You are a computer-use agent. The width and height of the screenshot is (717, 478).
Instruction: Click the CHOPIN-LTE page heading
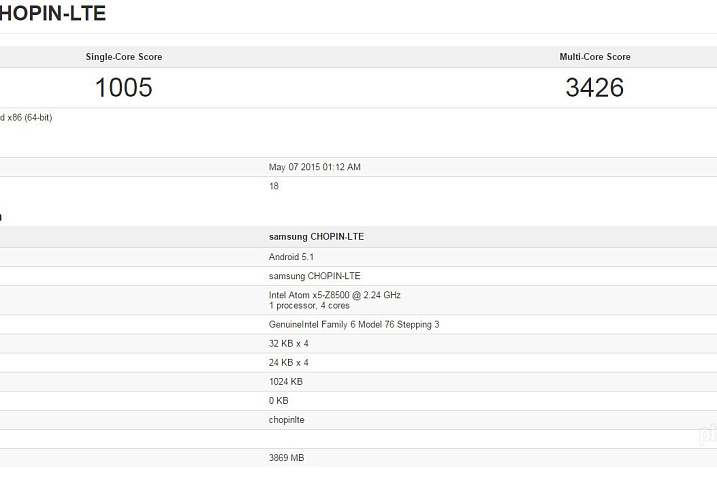click(x=53, y=13)
